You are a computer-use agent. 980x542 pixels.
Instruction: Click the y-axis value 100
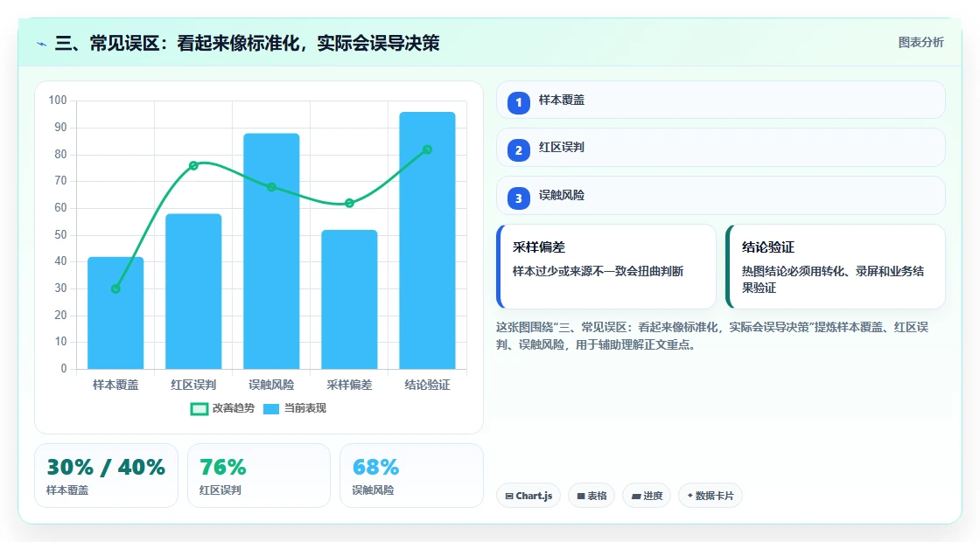tap(58, 101)
